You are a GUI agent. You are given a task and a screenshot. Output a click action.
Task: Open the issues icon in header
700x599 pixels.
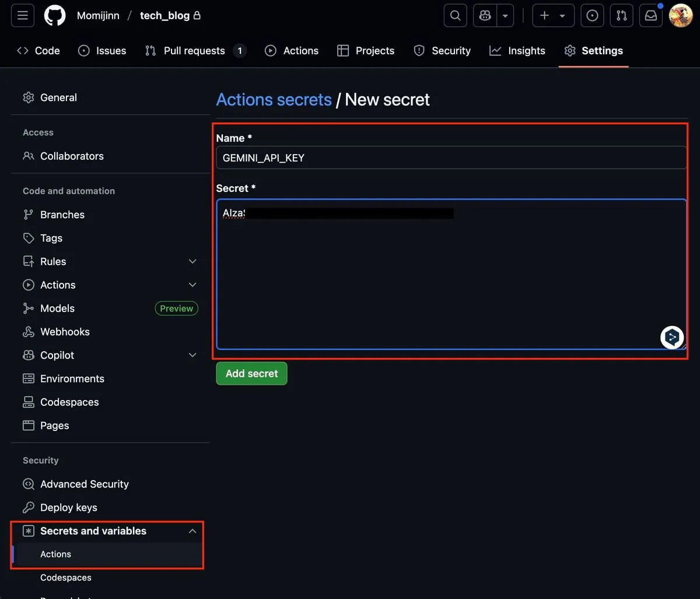pos(592,16)
